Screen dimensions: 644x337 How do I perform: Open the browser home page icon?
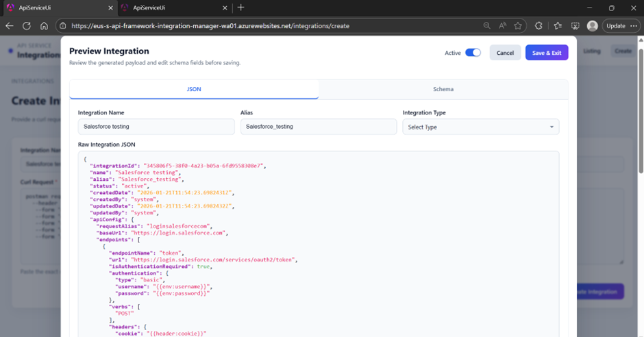pos(44,26)
